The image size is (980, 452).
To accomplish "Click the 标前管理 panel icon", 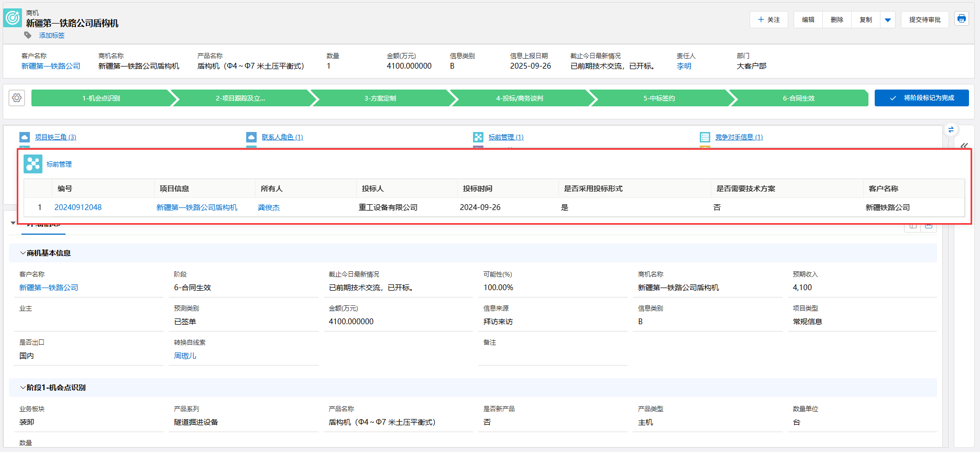I will [33, 164].
